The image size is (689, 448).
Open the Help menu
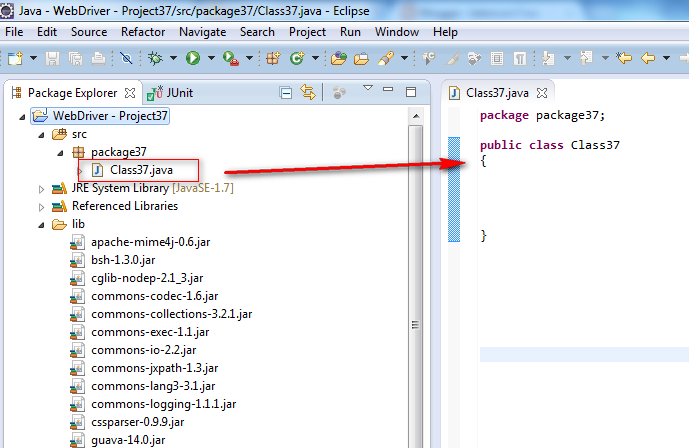click(445, 32)
